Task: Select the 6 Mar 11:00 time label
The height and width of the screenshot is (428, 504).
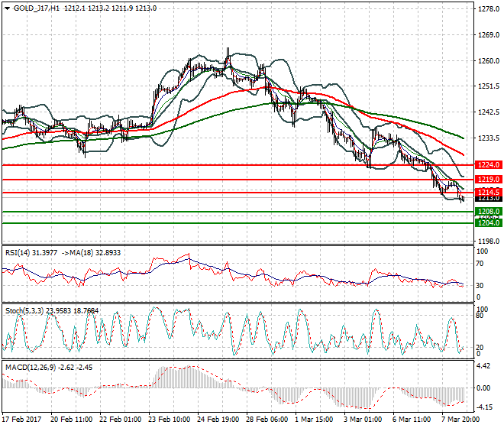Action: [412, 420]
